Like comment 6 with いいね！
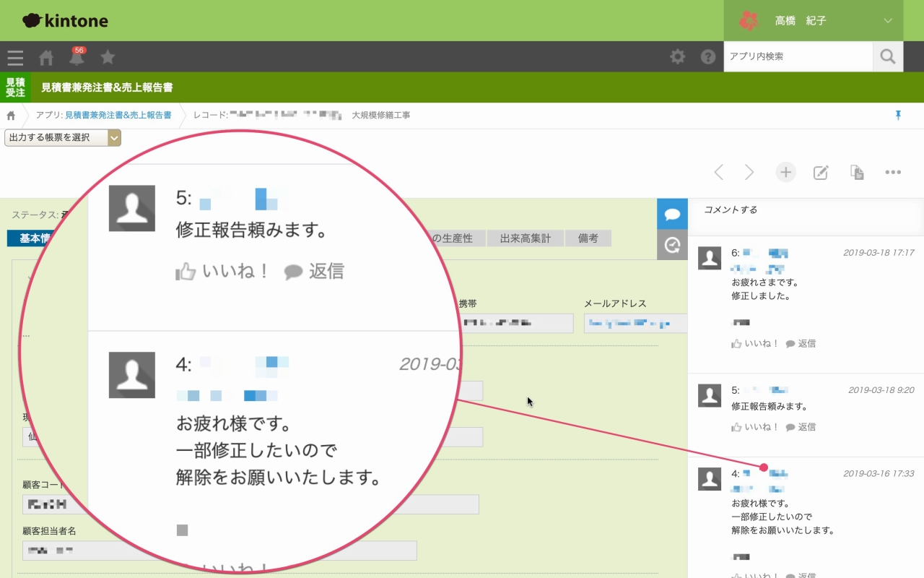 755,344
